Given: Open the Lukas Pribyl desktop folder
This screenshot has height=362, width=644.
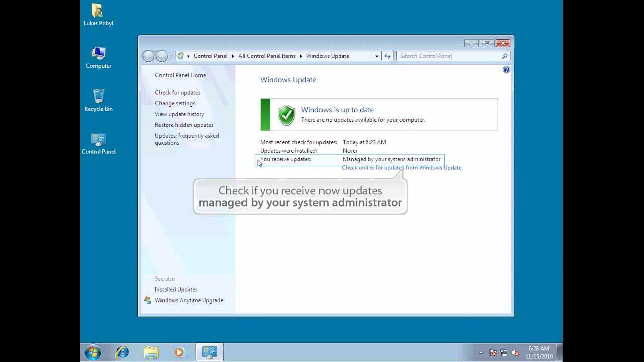Looking at the screenshot, I should pos(98,15).
